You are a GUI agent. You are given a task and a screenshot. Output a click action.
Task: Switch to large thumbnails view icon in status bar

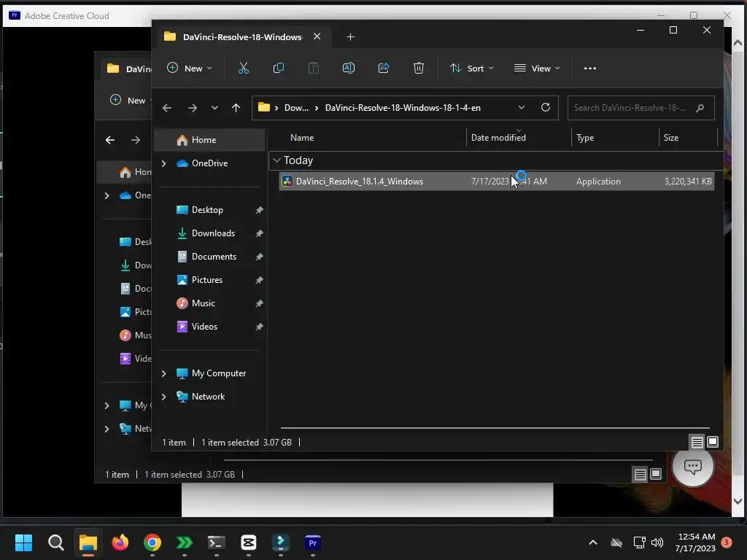click(713, 442)
